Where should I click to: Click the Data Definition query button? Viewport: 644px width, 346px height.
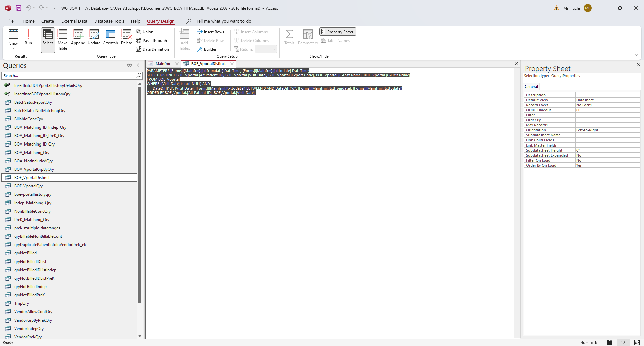click(152, 49)
